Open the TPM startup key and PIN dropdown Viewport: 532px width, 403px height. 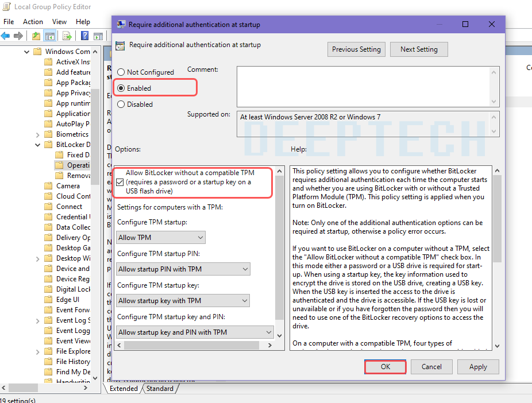click(195, 332)
